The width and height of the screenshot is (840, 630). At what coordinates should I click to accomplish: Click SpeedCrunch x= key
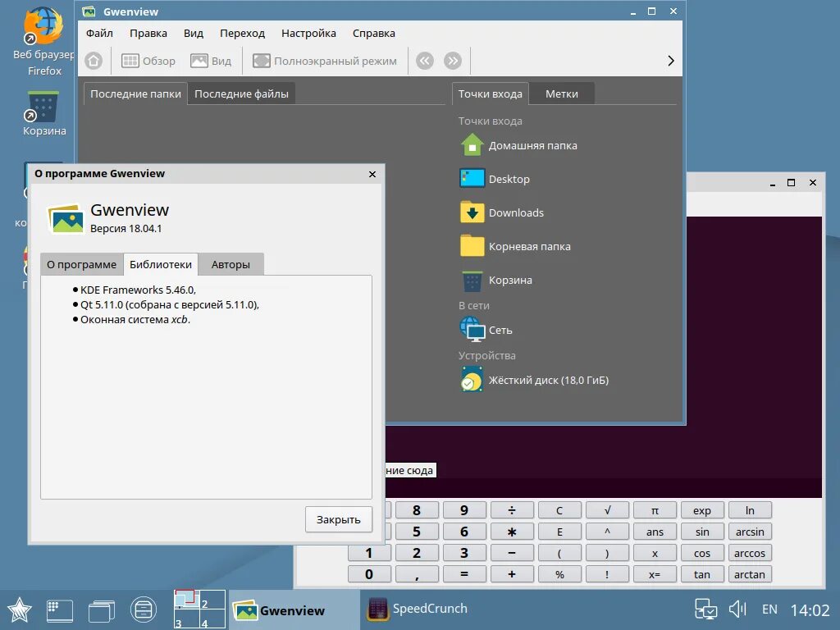coord(655,575)
